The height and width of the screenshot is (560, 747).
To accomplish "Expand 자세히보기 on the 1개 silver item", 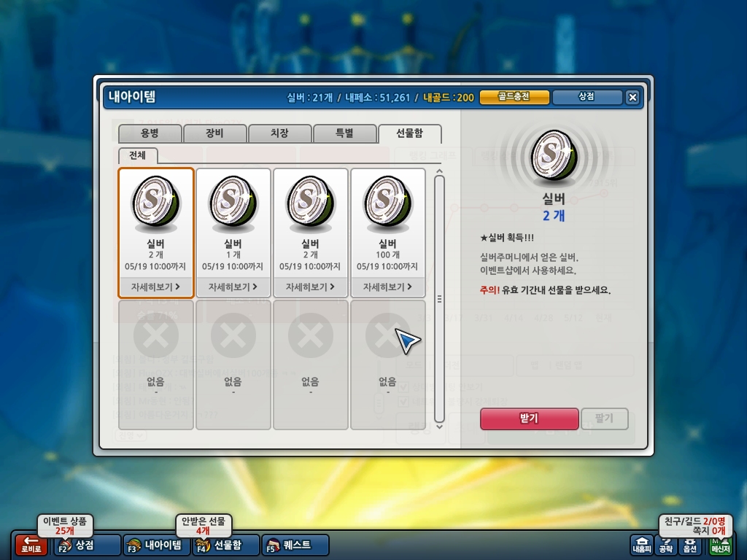I will point(233,287).
